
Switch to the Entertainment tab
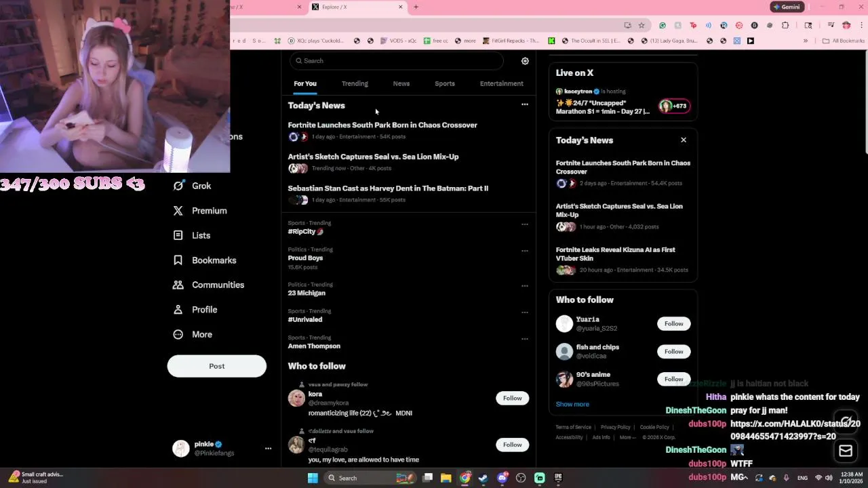click(502, 83)
